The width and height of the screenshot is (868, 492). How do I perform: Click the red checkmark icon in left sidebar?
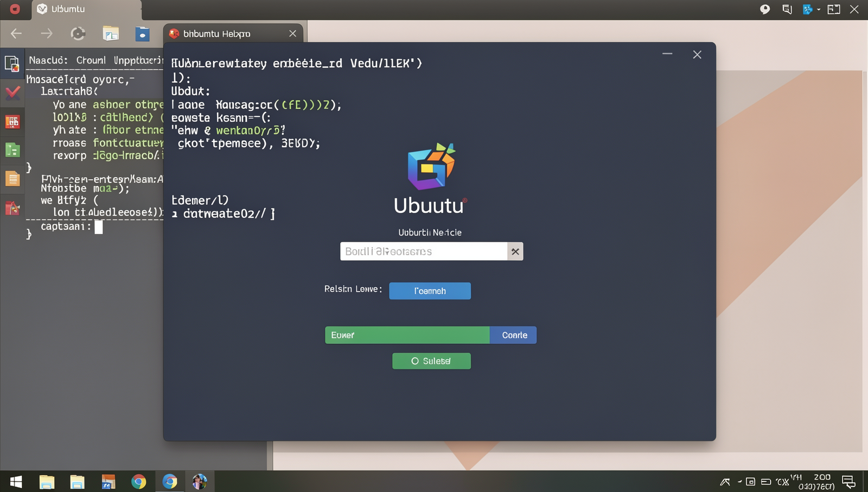point(12,93)
